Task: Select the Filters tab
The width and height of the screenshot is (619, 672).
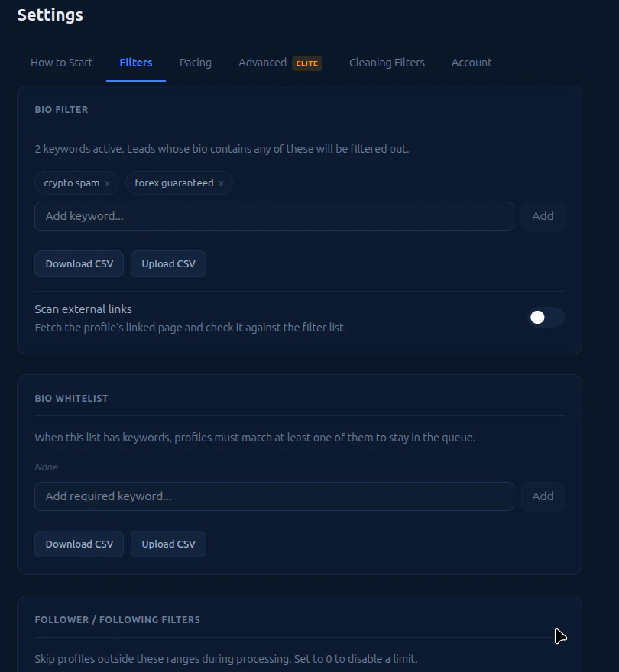Action: tap(135, 63)
